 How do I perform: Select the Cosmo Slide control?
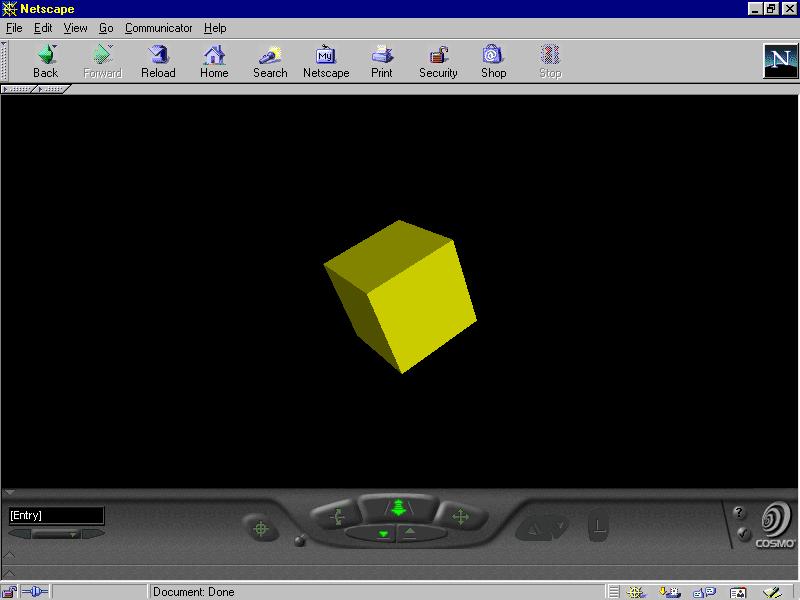pos(461,516)
